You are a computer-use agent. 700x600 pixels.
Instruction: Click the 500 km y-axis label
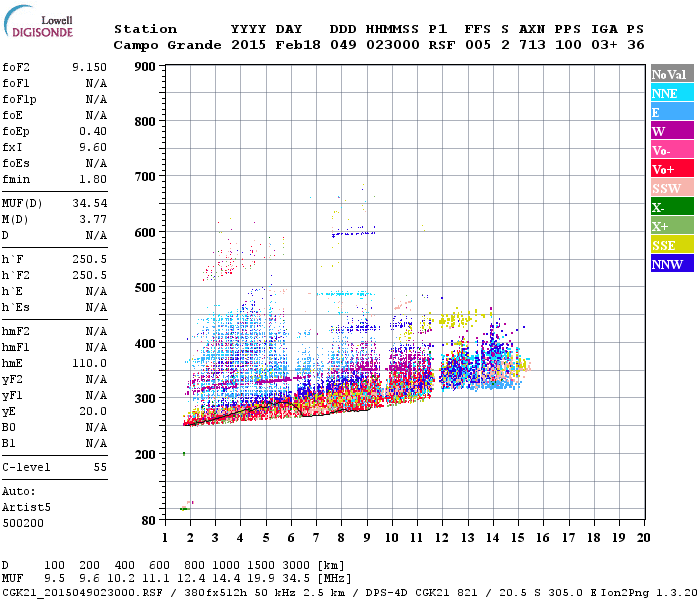coord(145,288)
